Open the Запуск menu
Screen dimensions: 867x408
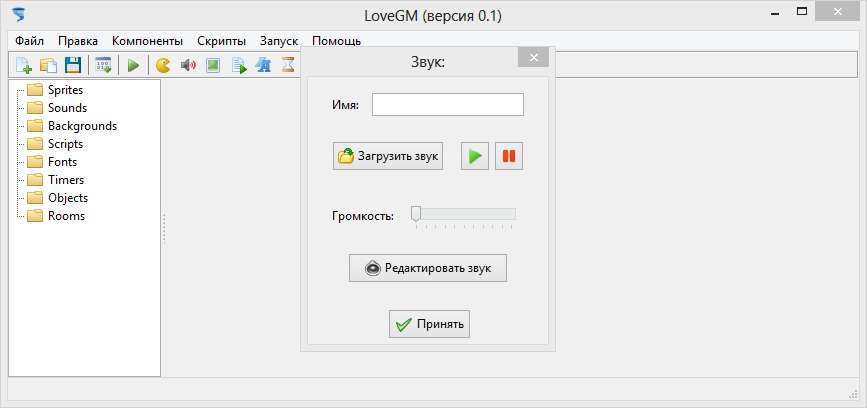click(279, 41)
